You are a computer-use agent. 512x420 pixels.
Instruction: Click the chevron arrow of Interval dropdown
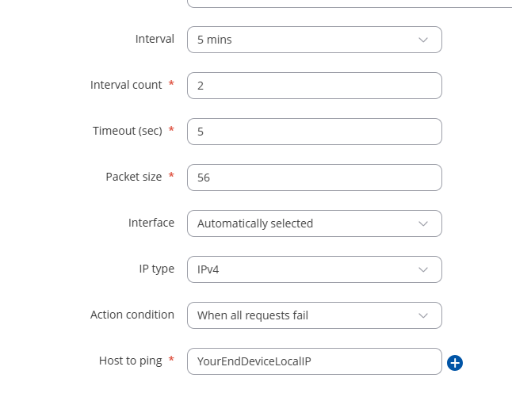[423, 40]
